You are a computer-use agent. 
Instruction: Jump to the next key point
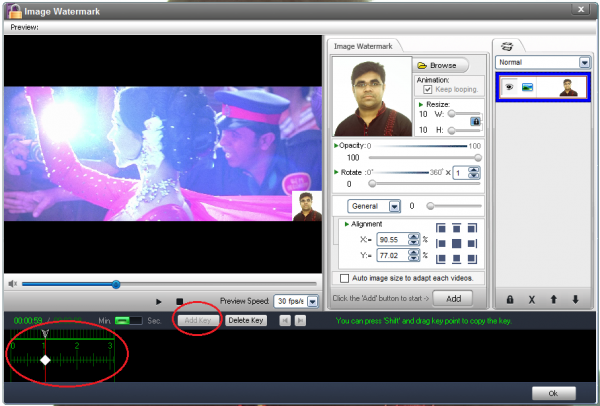coord(300,320)
